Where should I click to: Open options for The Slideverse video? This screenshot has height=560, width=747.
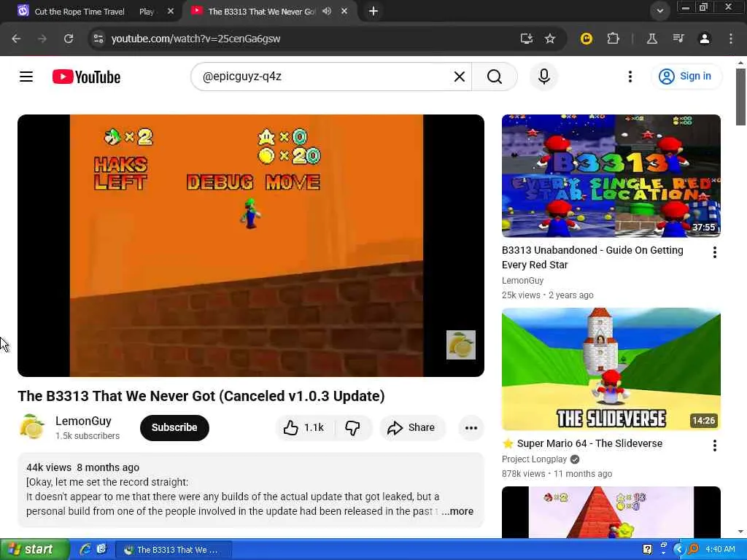(715, 446)
